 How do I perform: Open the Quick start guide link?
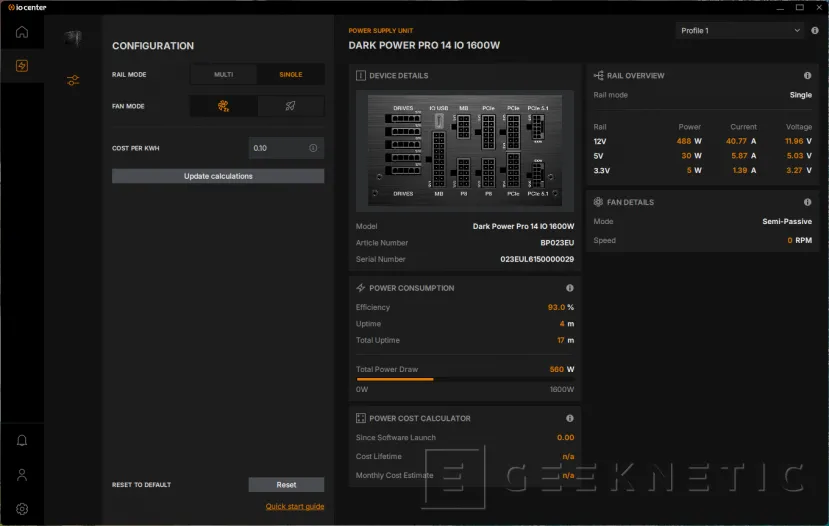pos(294,506)
